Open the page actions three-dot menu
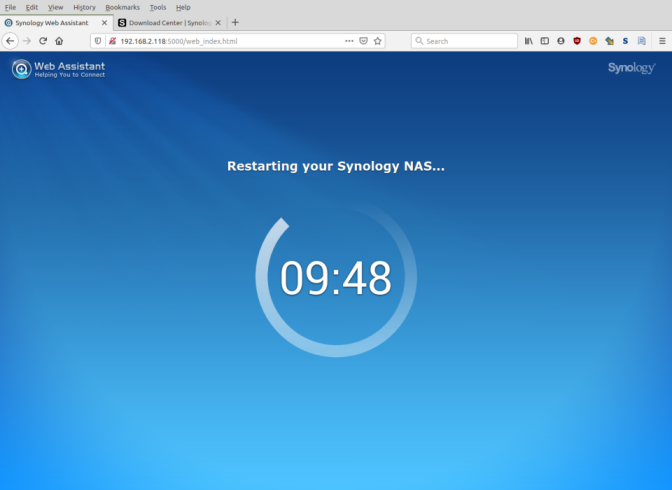672x490 pixels. pos(349,41)
